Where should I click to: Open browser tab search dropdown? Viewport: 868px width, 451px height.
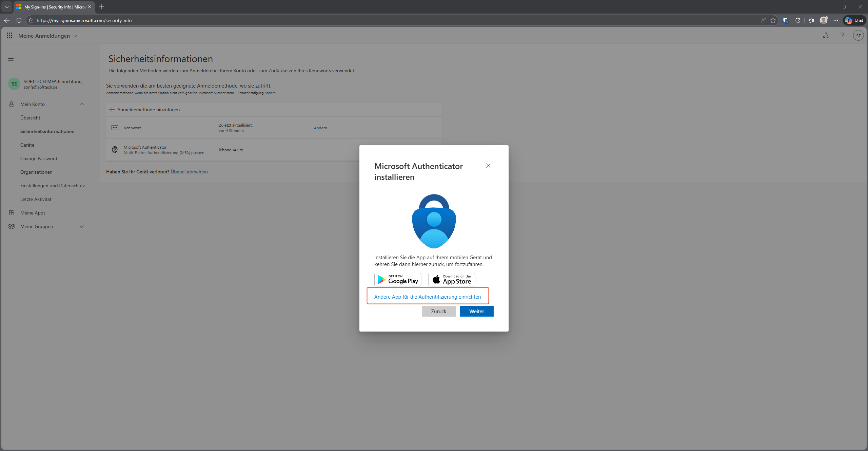[7, 7]
